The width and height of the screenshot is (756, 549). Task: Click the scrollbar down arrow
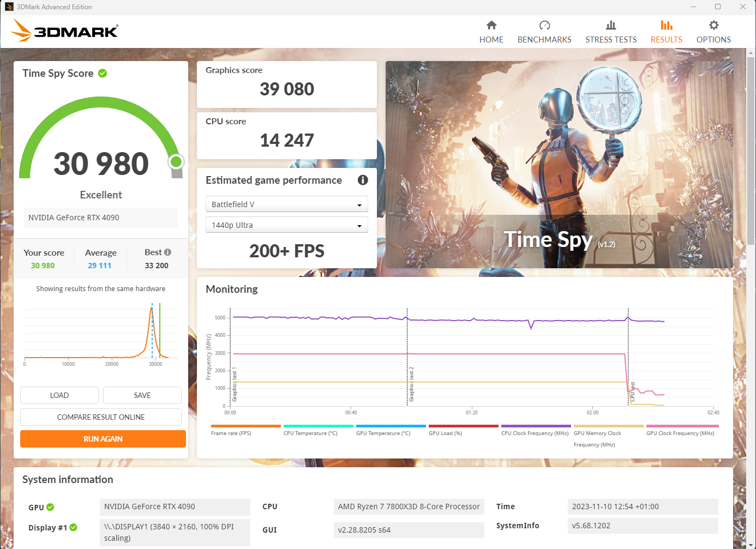point(751,545)
